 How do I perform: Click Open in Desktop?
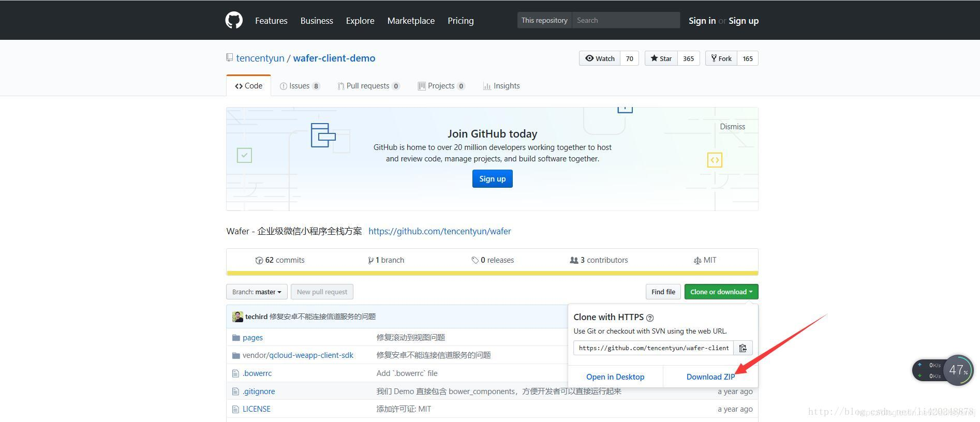[615, 377]
